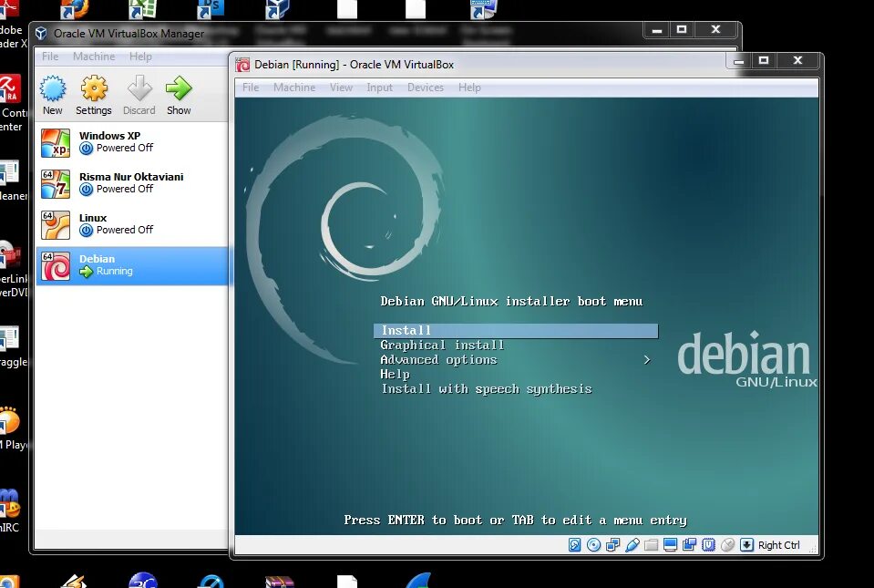The width and height of the screenshot is (874, 588).
Task: Click USB devices icon in VM status bar
Action: coord(632,545)
